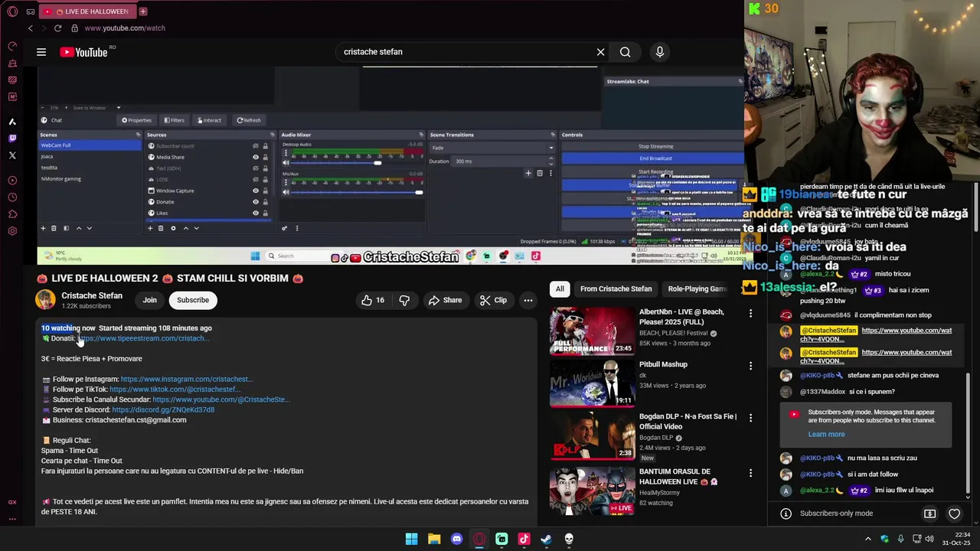Open the Opera GX main menu logo
The height and width of the screenshot is (551, 980).
12,11
